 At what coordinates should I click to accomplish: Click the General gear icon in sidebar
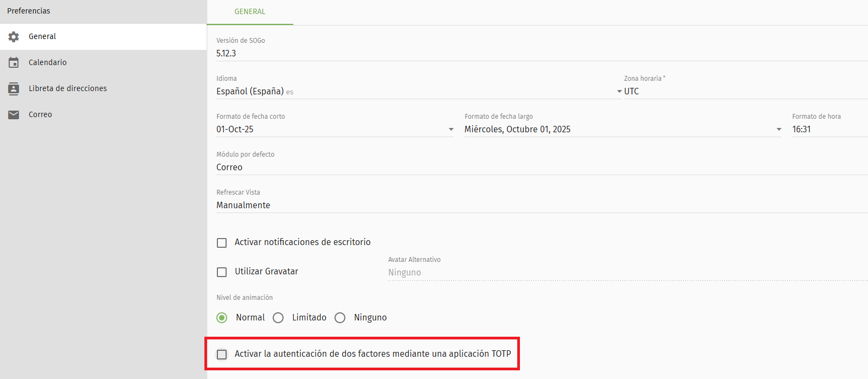click(14, 37)
